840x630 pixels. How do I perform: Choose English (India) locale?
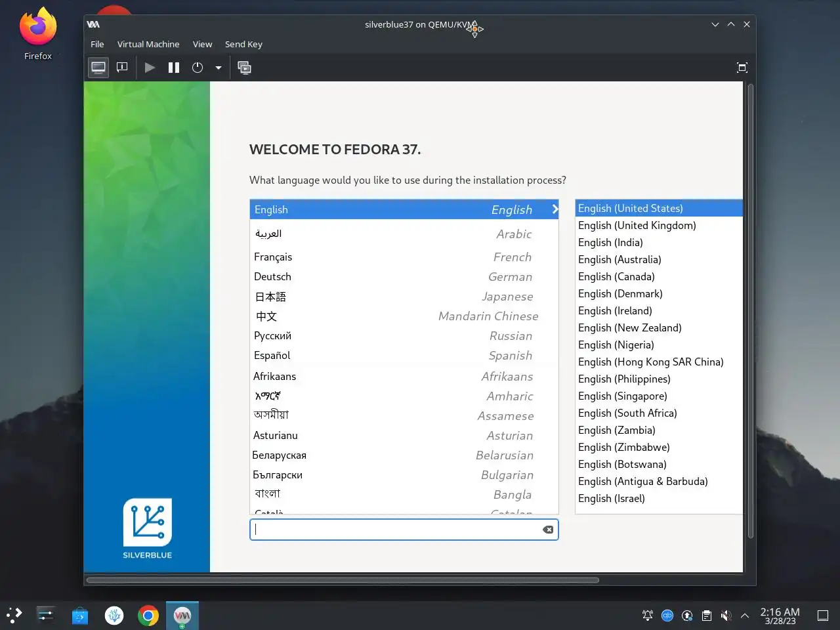659,242
